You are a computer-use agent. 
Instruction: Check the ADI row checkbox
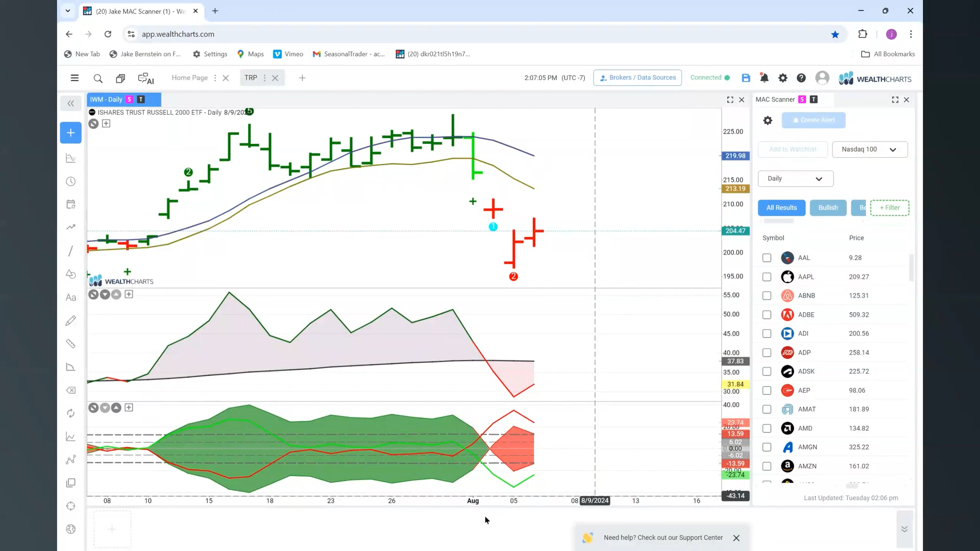coord(767,334)
